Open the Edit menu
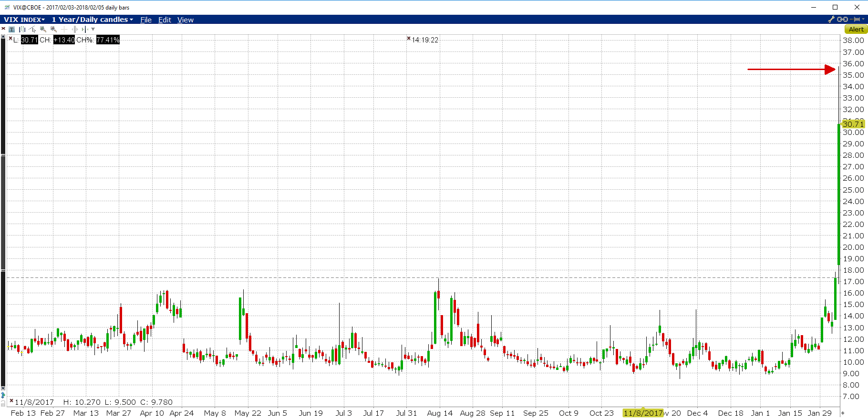The width and height of the screenshot is (868, 420). [x=165, y=20]
